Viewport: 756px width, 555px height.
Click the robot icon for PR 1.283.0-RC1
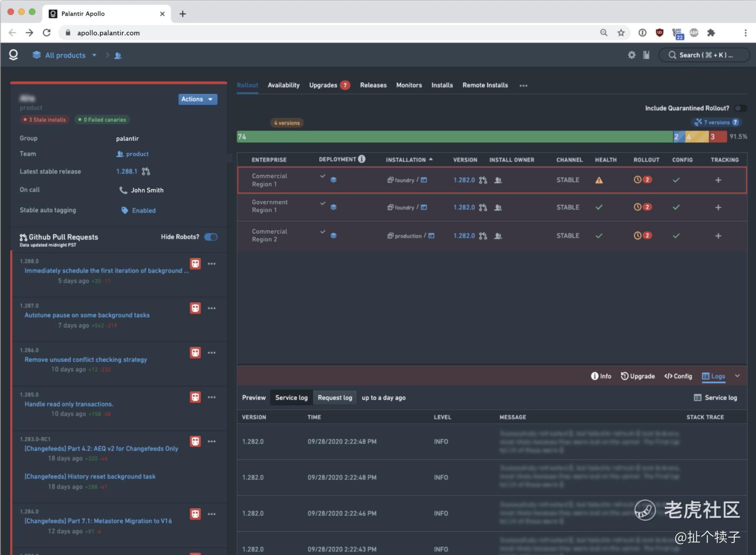point(195,441)
